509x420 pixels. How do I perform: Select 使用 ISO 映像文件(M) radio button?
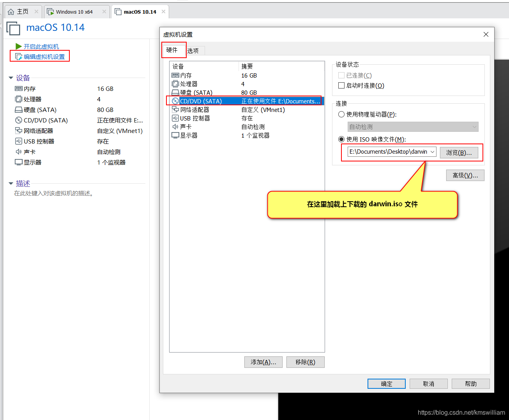pyautogui.click(x=341, y=139)
